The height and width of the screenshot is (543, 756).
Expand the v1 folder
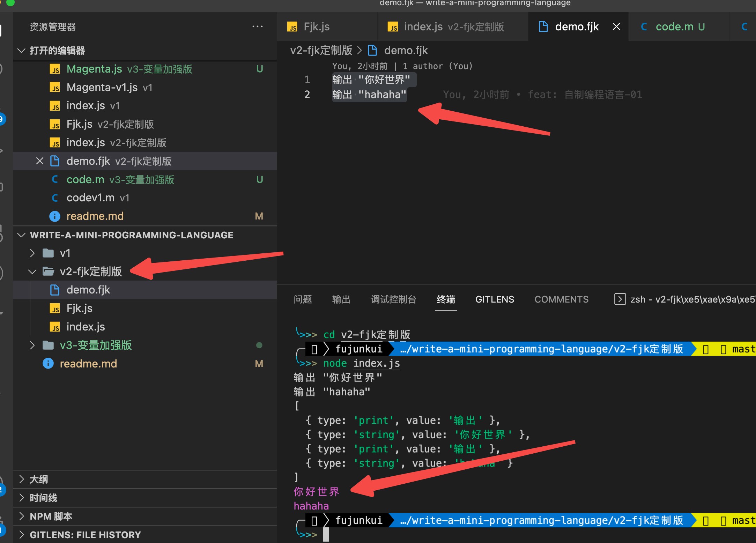(x=32, y=253)
